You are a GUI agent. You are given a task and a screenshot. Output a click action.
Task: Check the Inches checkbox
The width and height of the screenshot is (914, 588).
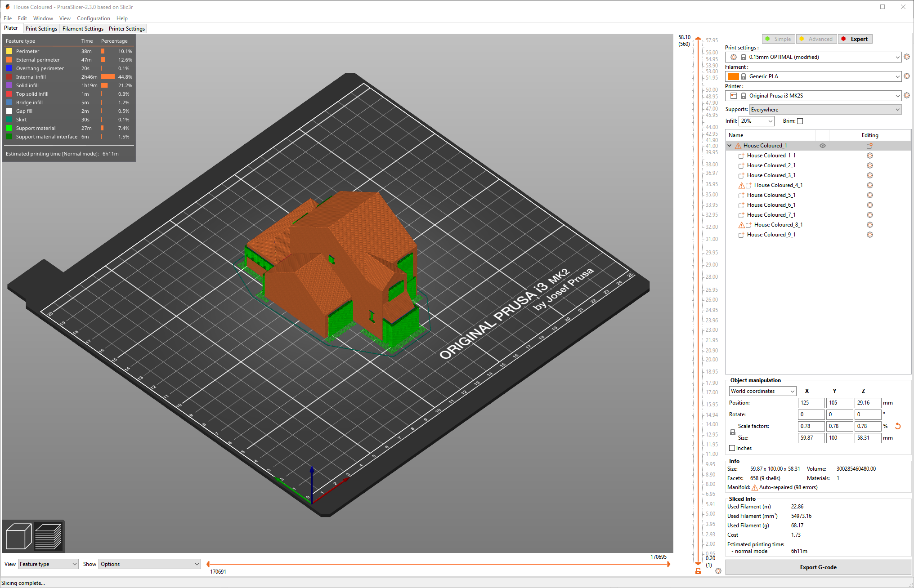[732, 448]
